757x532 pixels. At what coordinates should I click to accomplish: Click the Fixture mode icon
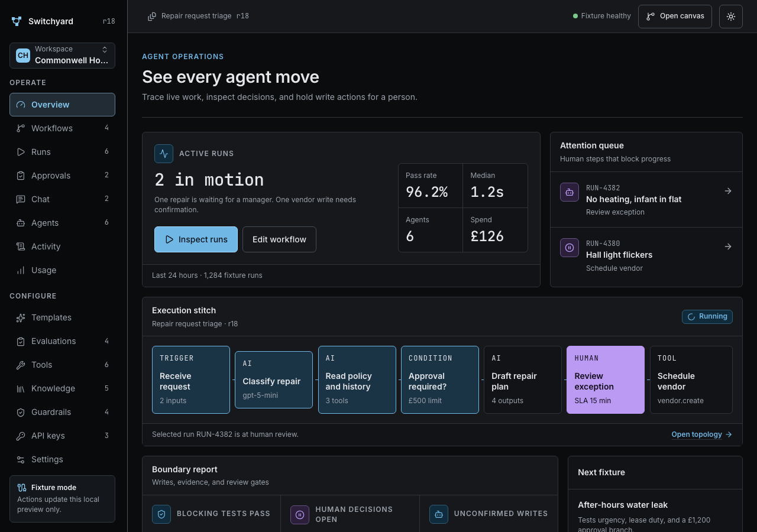coord(22,488)
